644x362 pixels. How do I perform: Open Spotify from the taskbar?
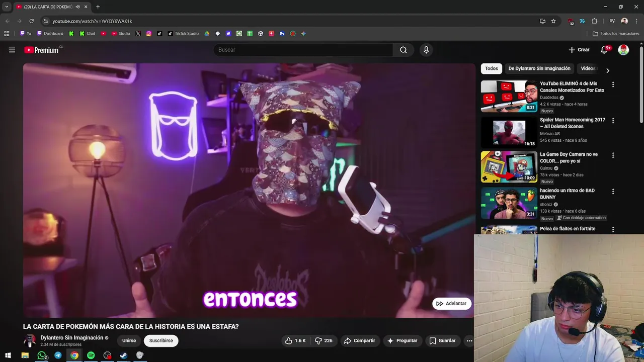pos(91,355)
